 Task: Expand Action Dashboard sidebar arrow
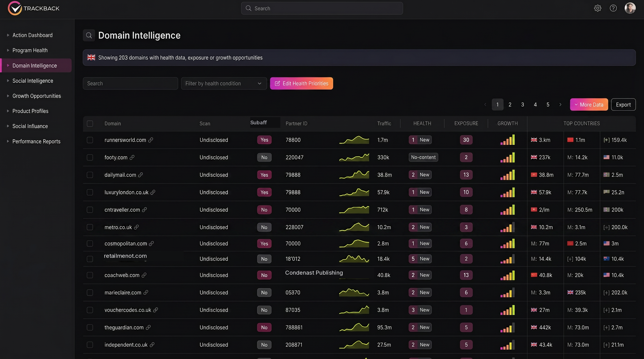click(8, 35)
